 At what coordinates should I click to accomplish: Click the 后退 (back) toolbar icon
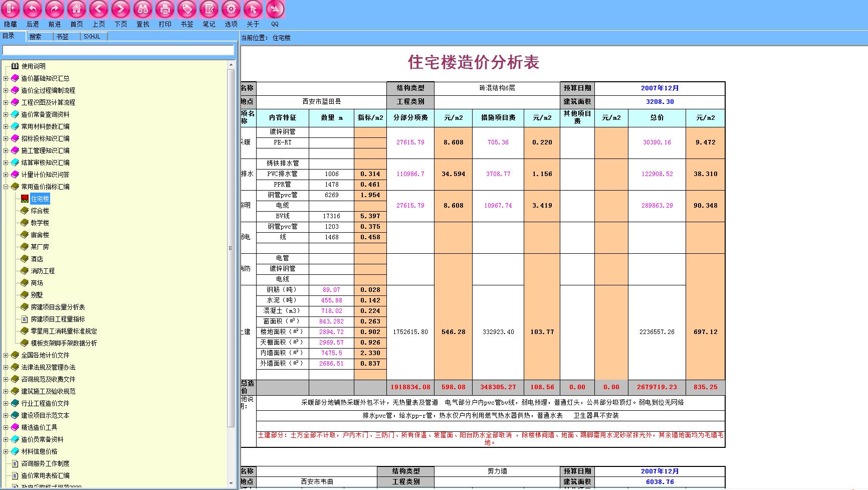(x=33, y=10)
